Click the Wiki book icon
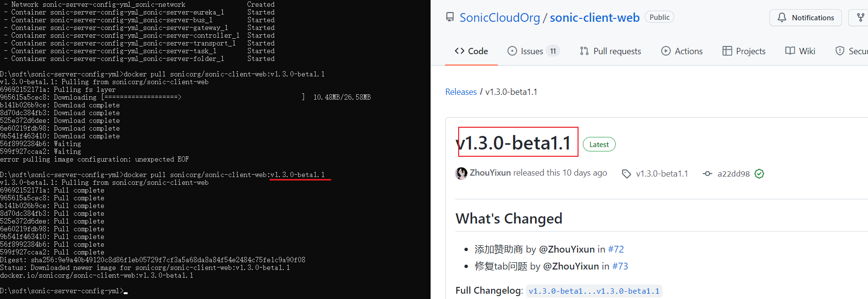Image resolution: width=868 pixels, height=299 pixels. [x=790, y=51]
